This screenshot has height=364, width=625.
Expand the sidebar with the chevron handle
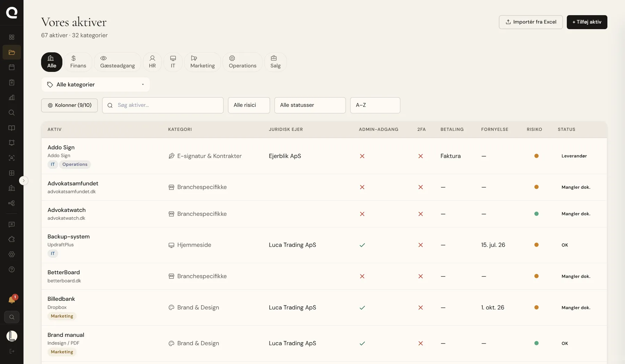23,180
